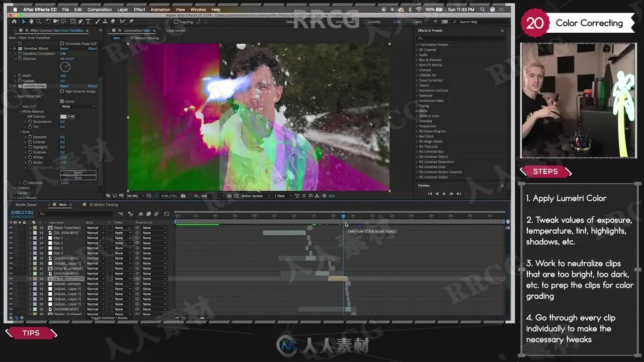Collapse the Basic Correction section
The height and width of the screenshot is (362, 644).
click(15, 96)
